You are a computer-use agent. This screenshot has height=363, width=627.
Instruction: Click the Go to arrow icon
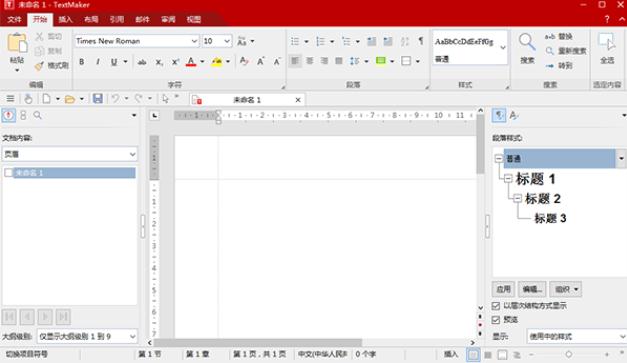(549, 66)
